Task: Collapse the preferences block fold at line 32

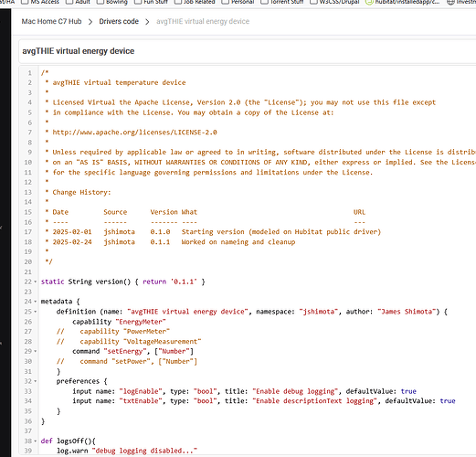Action: [36, 381]
